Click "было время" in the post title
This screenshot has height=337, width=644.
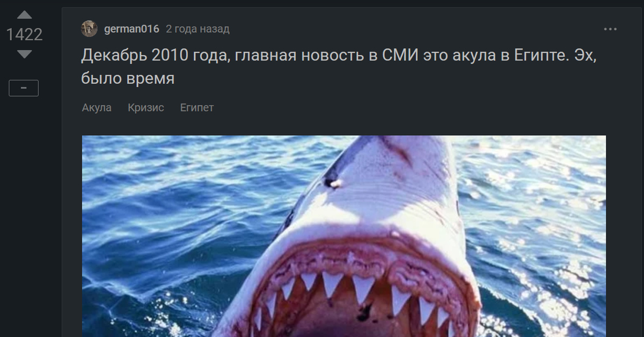click(x=128, y=78)
